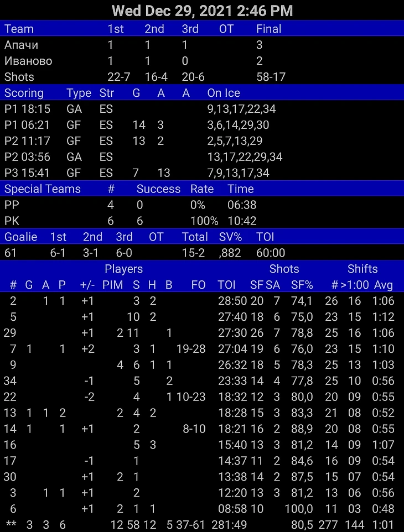Sort players by the +/- column
This screenshot has width=404, height=532.
pos(87,285)
